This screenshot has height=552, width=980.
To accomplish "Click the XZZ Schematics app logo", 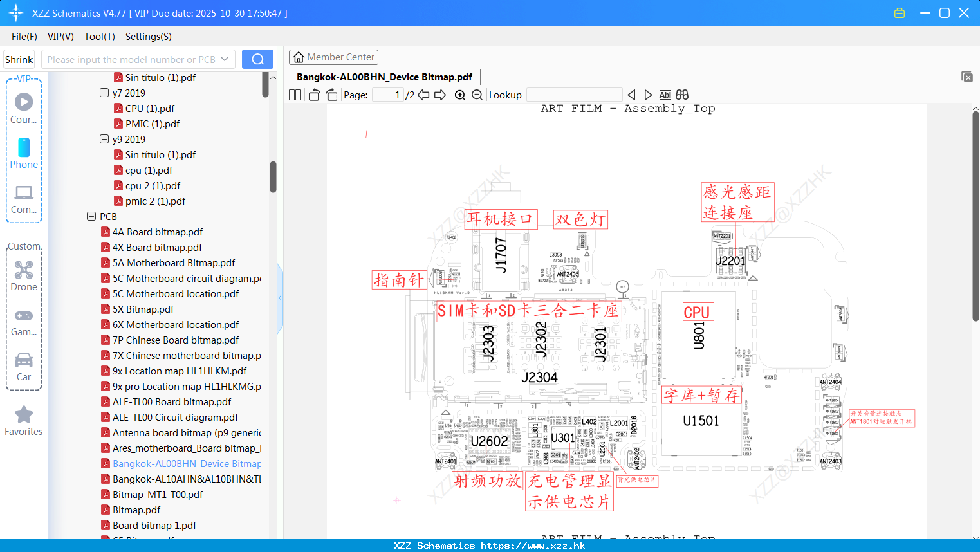I will click(16, 13).
